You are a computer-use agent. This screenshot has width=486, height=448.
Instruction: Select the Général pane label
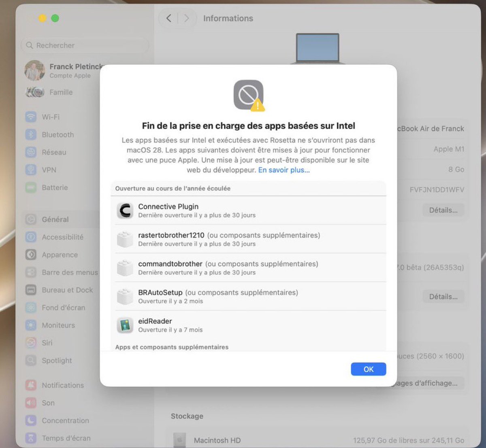point(55,219)
